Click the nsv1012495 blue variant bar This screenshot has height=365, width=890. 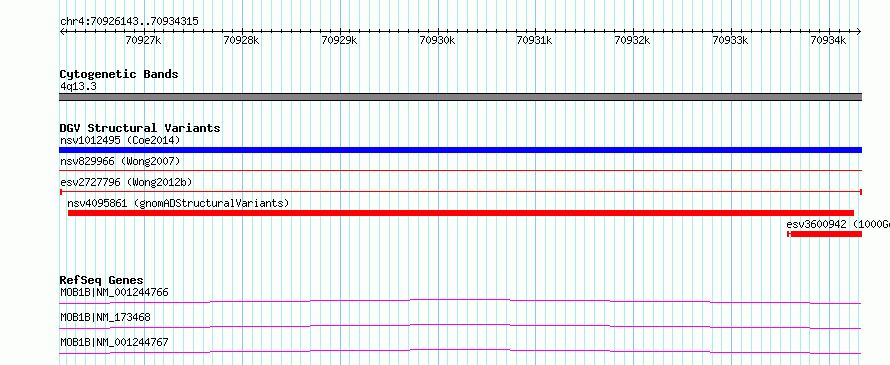tap(460, 150)
